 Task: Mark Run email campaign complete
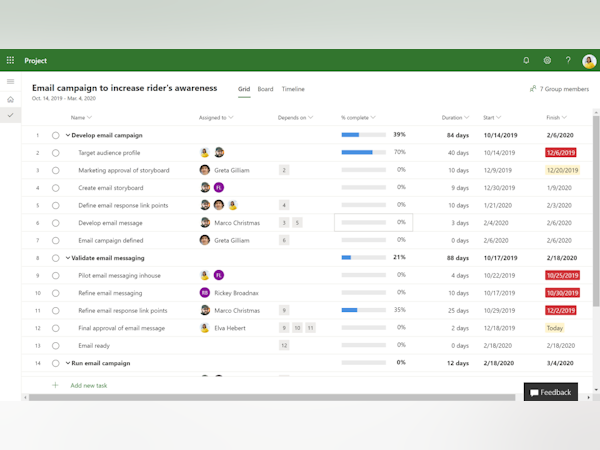click(55, 363)
